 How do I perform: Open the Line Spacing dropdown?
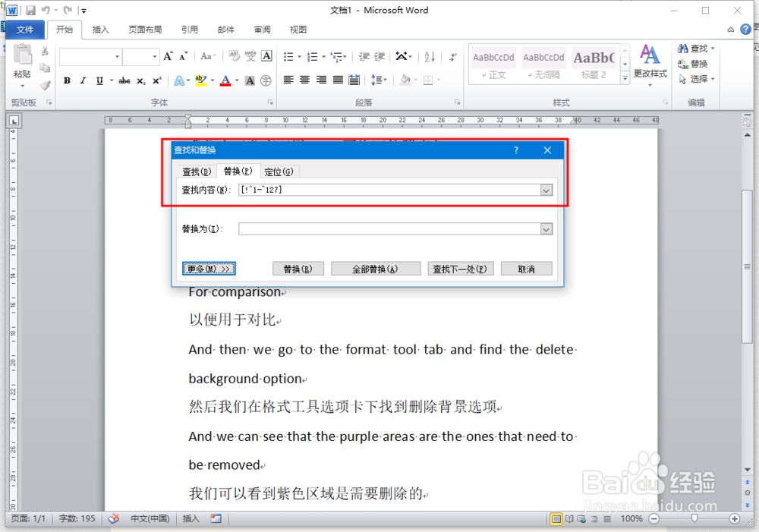click(379, 80)
